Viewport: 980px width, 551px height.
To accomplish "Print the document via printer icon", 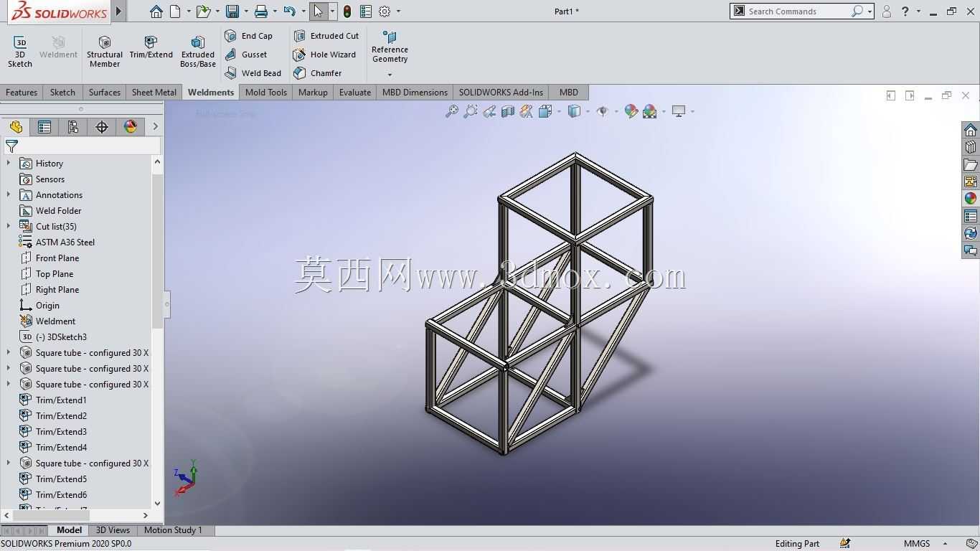I will (261, 11).
